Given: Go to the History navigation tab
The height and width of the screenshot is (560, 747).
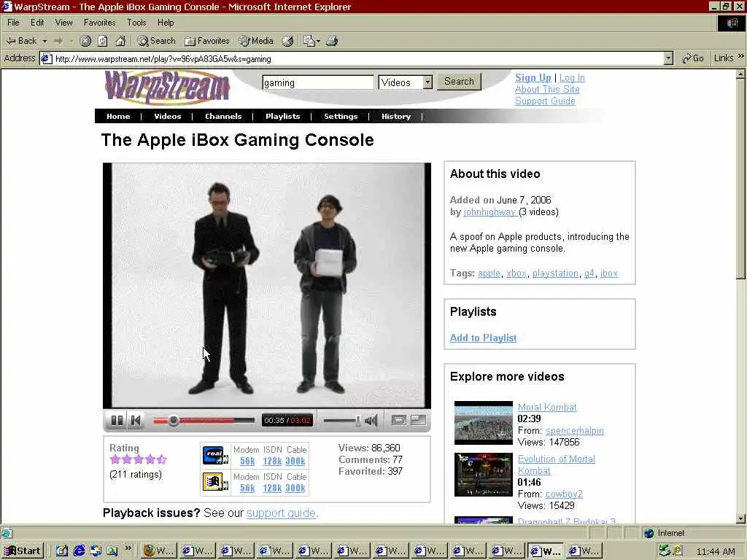Looking at the screenshot, I should (x=396, y=116).
